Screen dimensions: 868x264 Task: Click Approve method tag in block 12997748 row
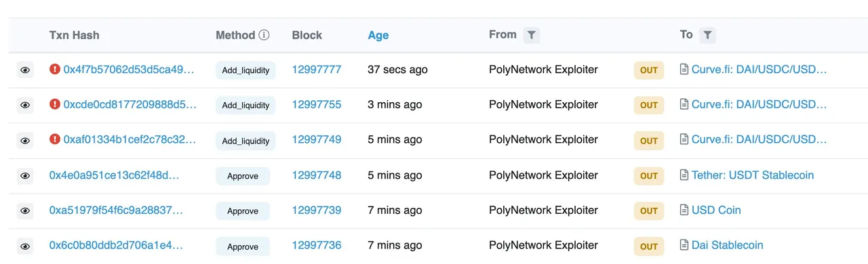point(243,176)
